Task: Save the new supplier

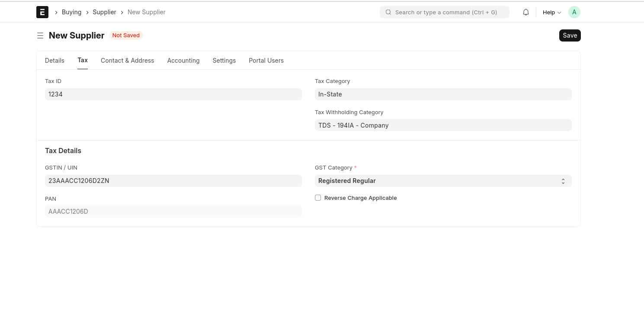Action: pos(570,35)
